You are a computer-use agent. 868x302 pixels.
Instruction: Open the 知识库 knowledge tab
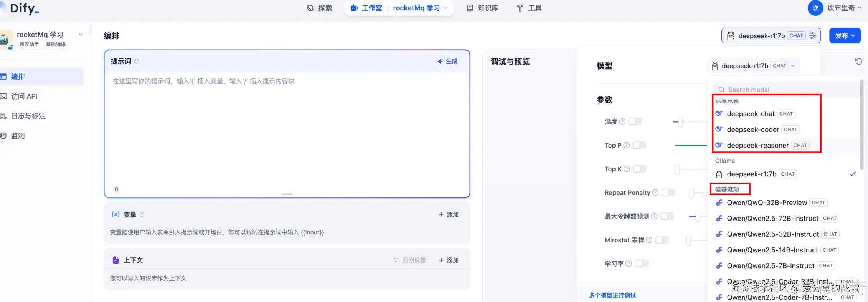(483, 8)
